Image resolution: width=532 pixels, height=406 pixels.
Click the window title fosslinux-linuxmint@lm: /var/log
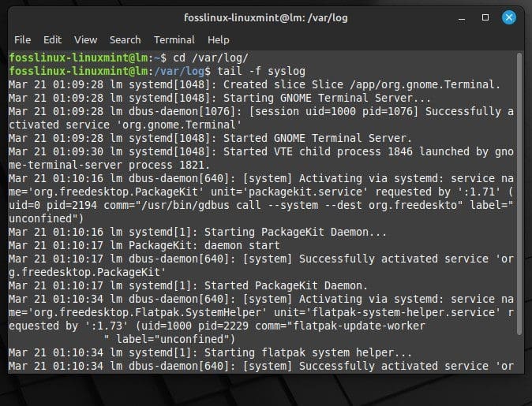pyautogui.click(x=266, y=17)
